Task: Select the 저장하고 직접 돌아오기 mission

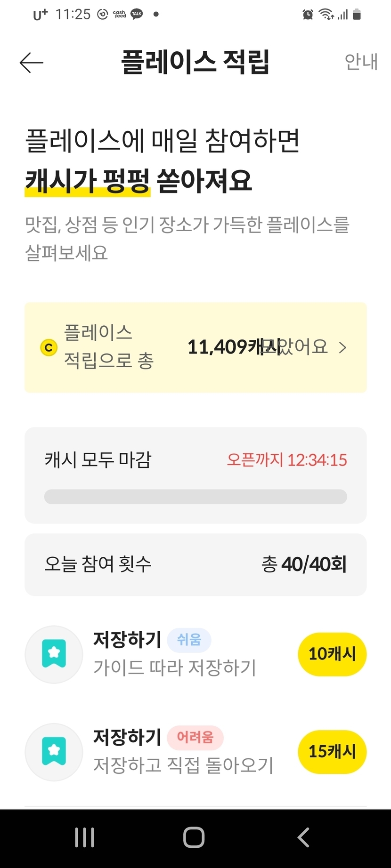Action: (x=183, y=765)
